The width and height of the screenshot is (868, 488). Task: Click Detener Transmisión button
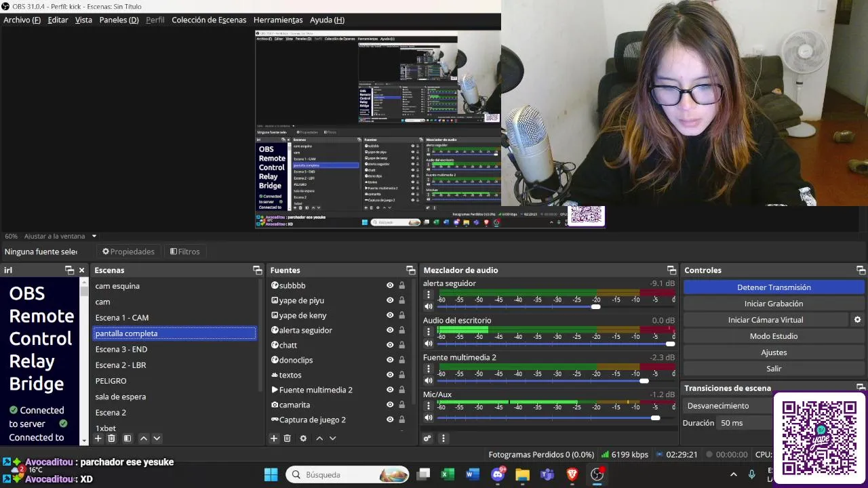point(774,287)
